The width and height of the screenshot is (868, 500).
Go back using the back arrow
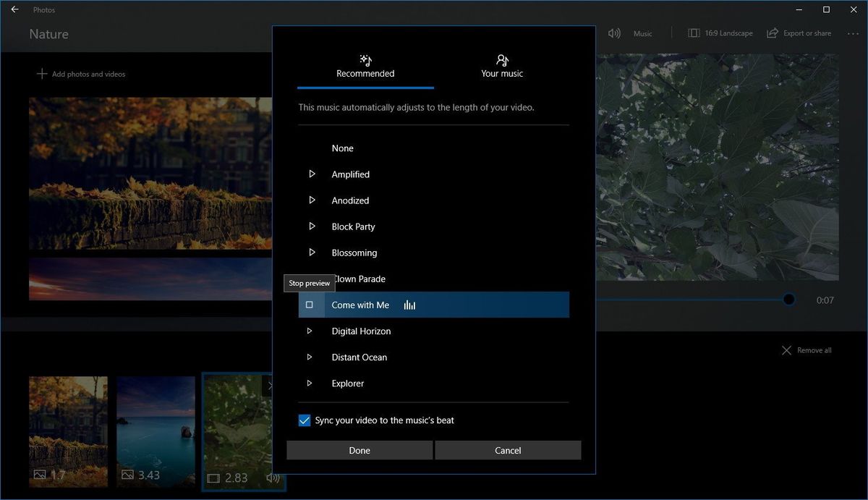tap(14, 9)
